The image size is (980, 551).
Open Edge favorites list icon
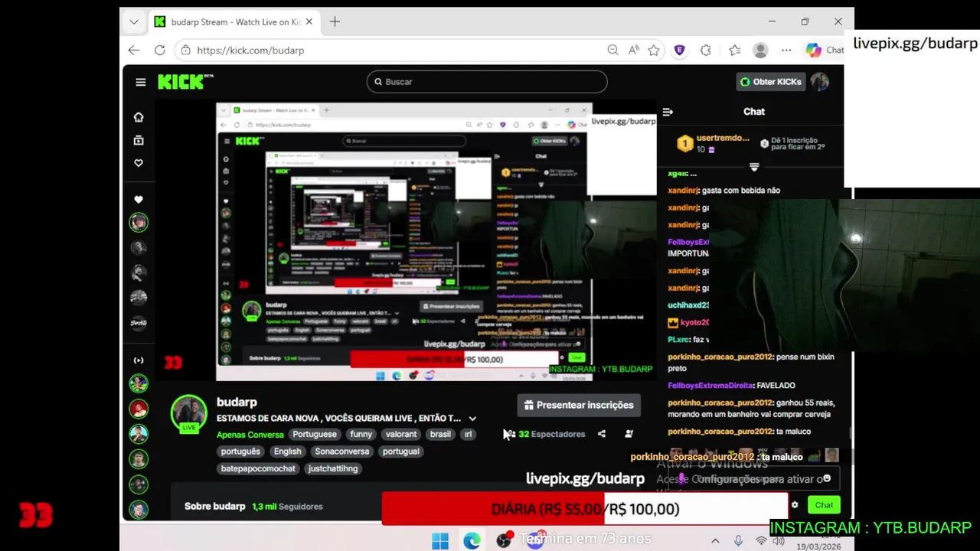[x=735, y=51]
